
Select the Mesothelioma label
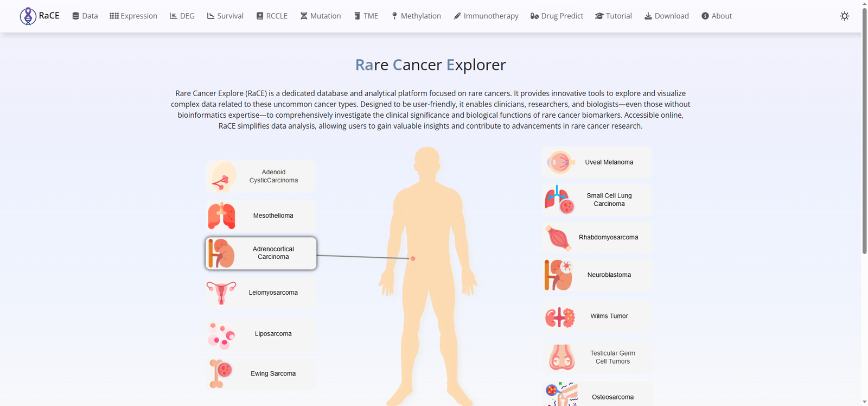coord(273,215)
